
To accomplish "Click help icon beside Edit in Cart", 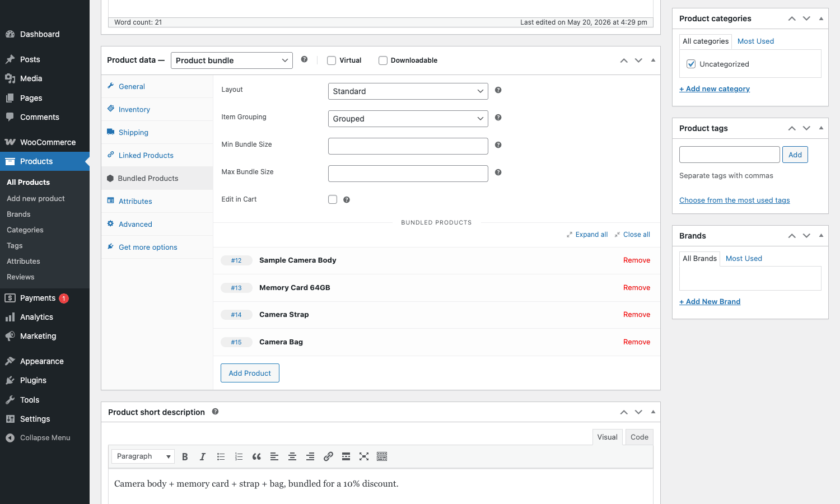I will pos(347,200).
